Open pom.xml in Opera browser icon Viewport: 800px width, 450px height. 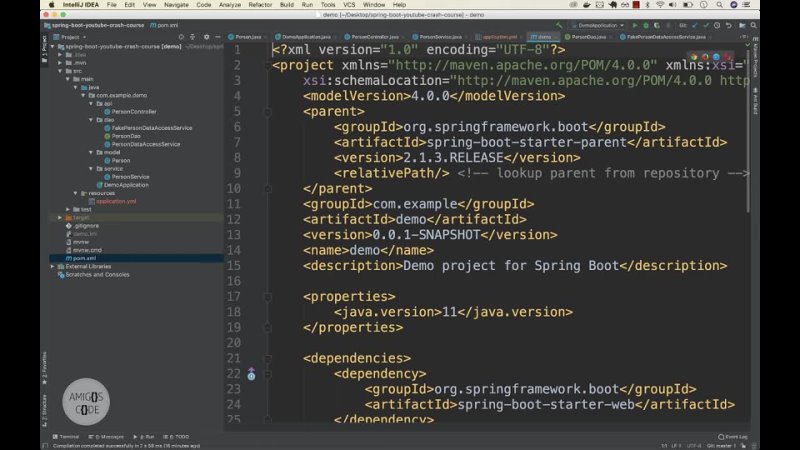coord(728,57)
